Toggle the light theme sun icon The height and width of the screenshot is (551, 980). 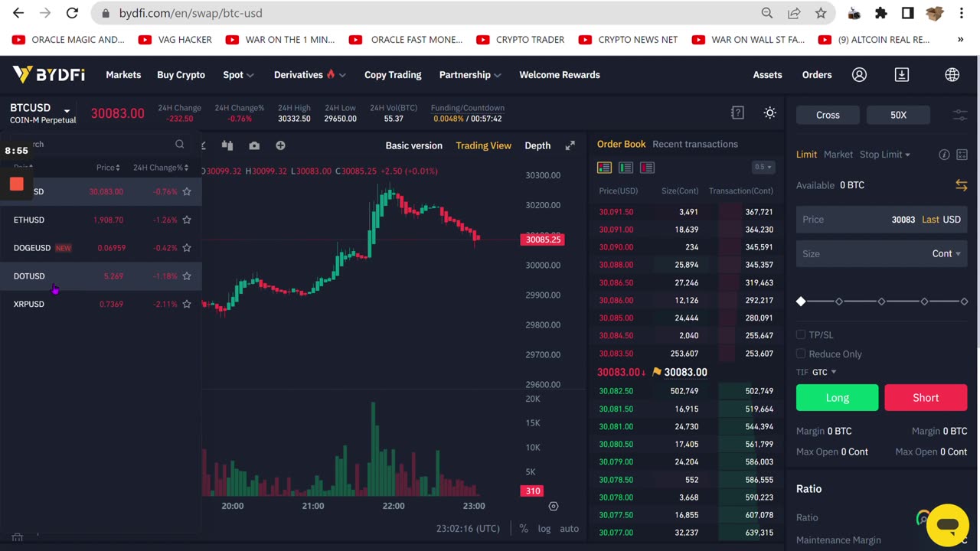pos(770,112)
